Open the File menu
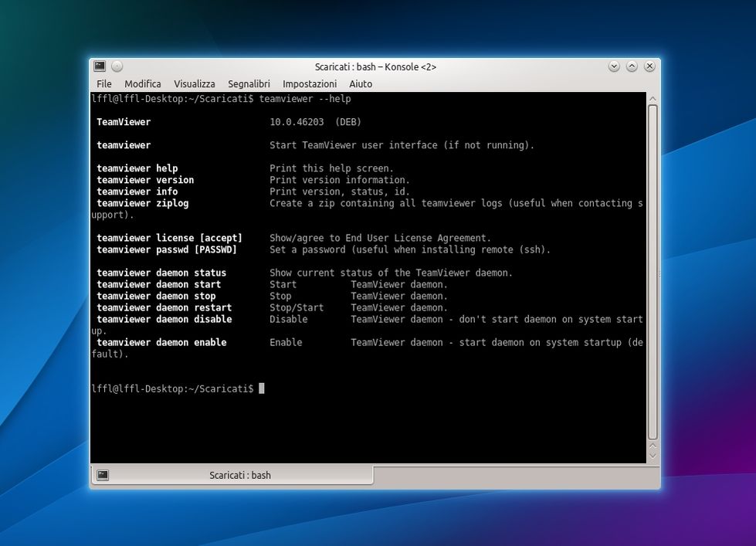 (103, 84)
